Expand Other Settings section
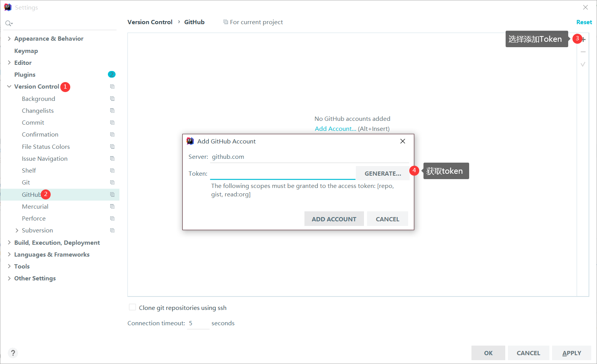The width and height of the screenshot is (597, 364). 9,278
